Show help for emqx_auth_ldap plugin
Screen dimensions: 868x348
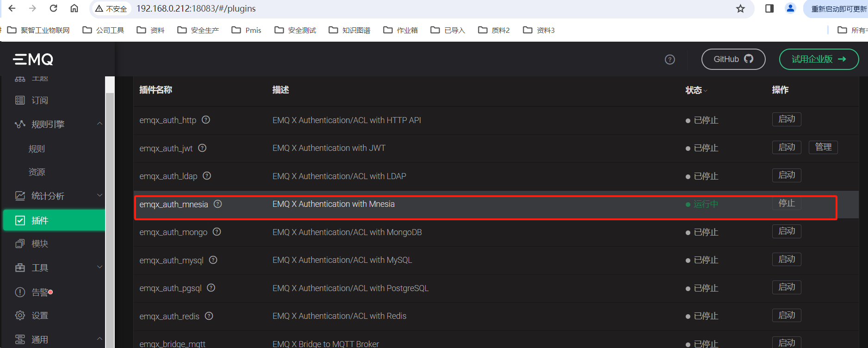207,176
